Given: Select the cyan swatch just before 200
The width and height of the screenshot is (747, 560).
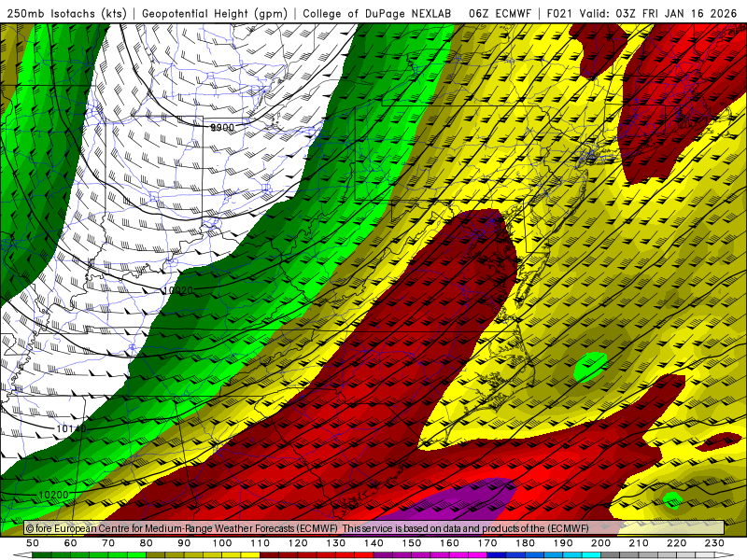Looking at the screenshot, I should 592,555.
